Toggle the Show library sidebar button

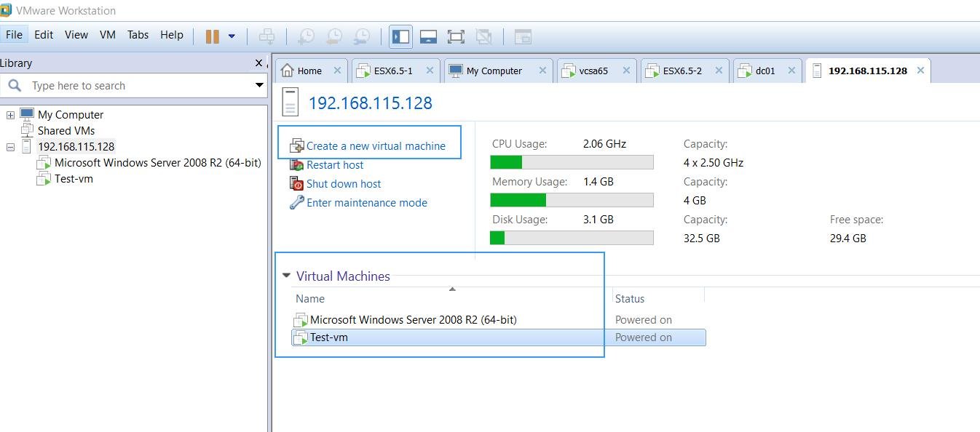[400, 36]
